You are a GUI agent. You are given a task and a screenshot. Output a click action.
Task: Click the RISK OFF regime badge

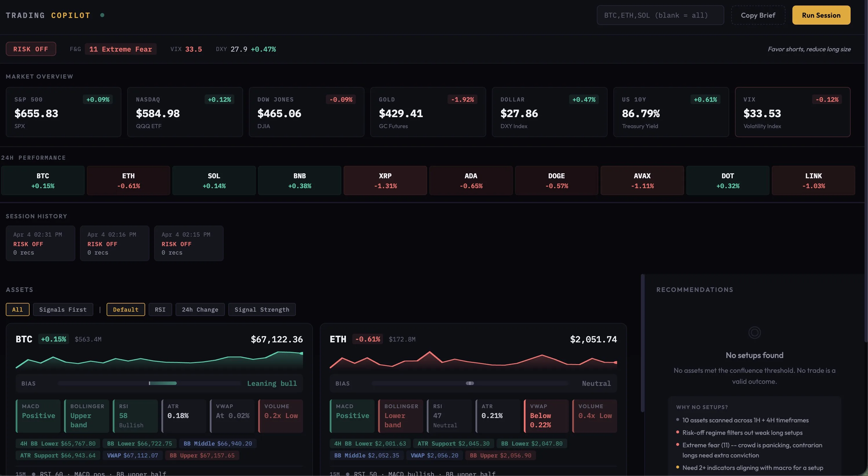tap(31, 49)
